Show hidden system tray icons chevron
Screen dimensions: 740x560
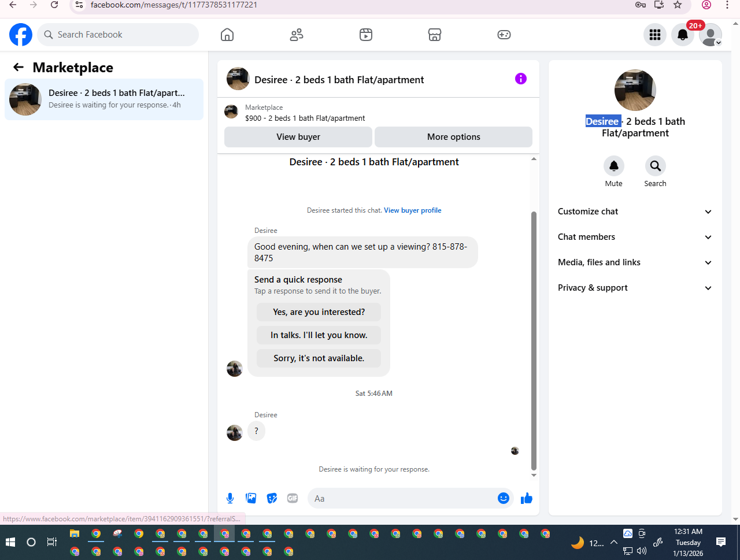coord(614,542)
